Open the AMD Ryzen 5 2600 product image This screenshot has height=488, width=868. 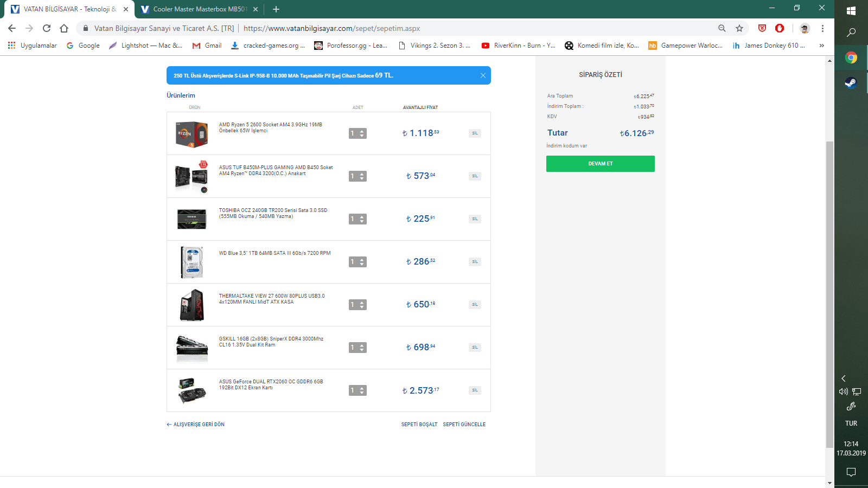coord(192,134)
